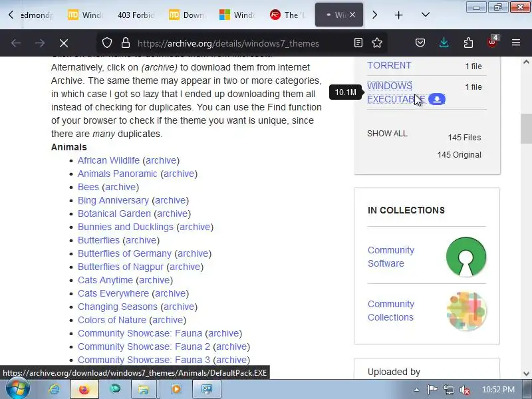
Task: Click muted volume tray icon
Action: point(464,390)
